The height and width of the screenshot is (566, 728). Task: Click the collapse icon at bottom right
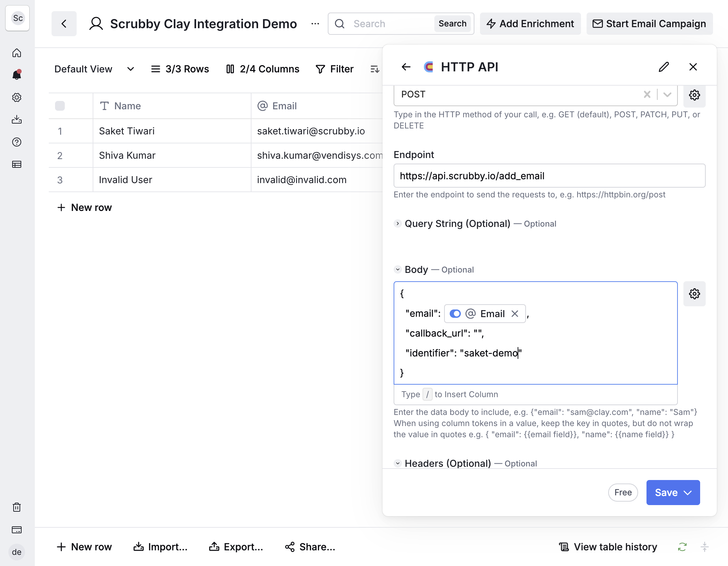click(704, 547)
